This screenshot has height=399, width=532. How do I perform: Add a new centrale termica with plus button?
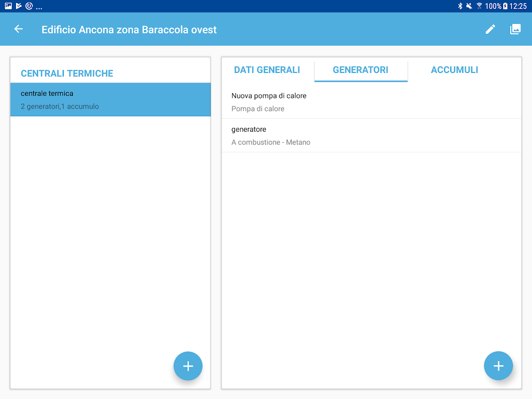[x=188, y=366]
